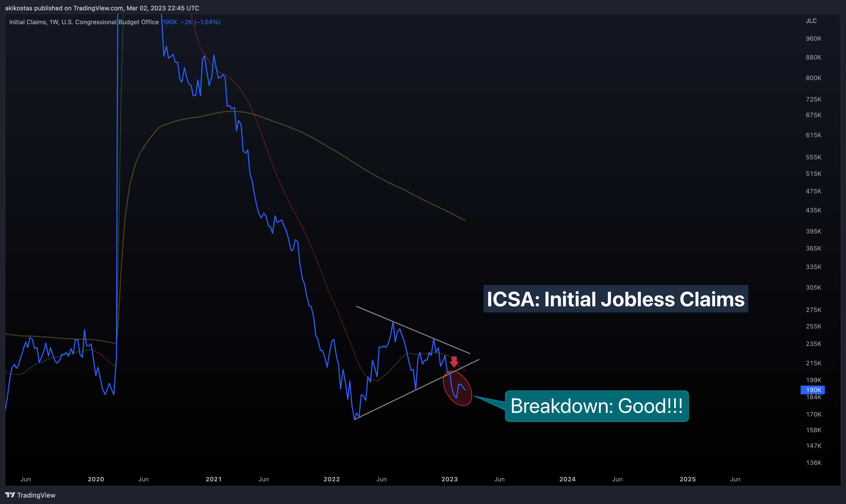Viewport: 846px width, 504px height.
Task: Click the 2023 label on time axis
Action: (x=449, y=479)
